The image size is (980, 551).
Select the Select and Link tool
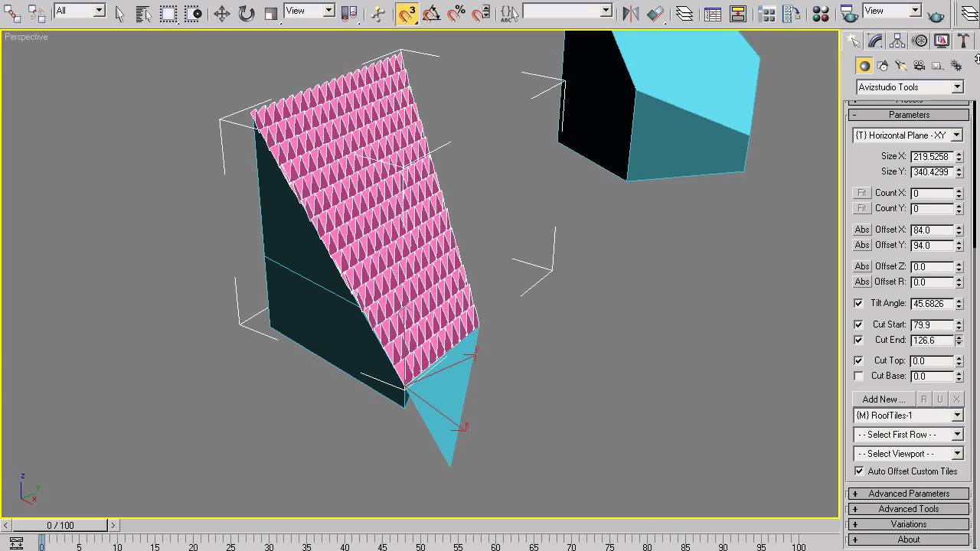(x=13, y=13)
